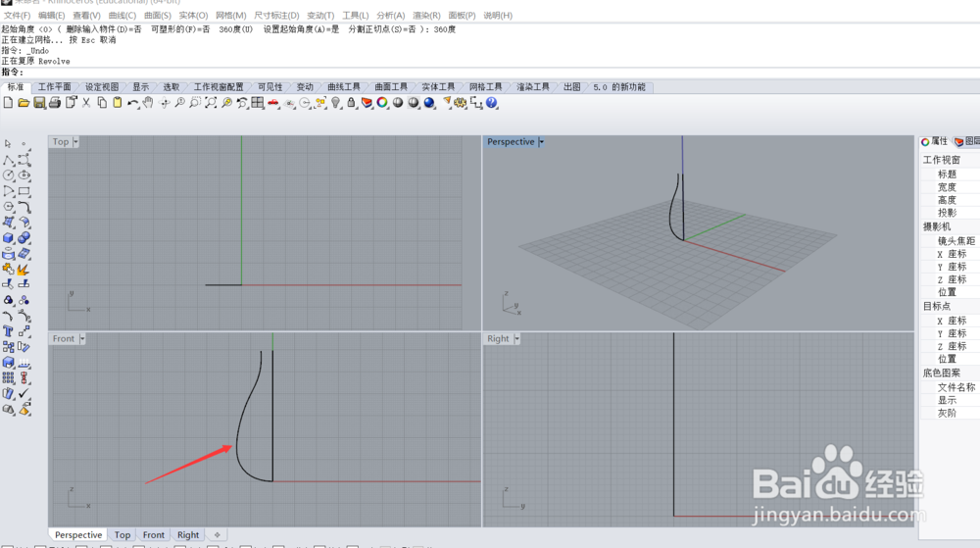Open the 文件(F) menu
Screen dimensions: 980x548
(x=17, y=15)
